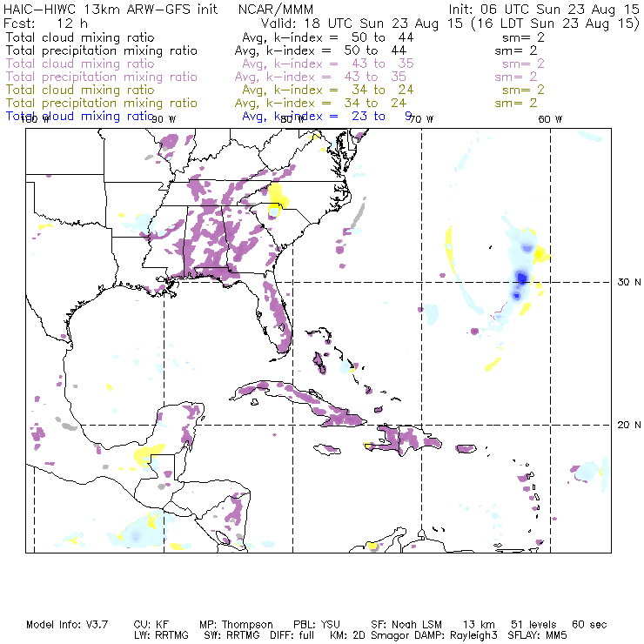Click the '70 W' longitude label
This screenshot has width=644, height=644.
click(x=421, y=119)
